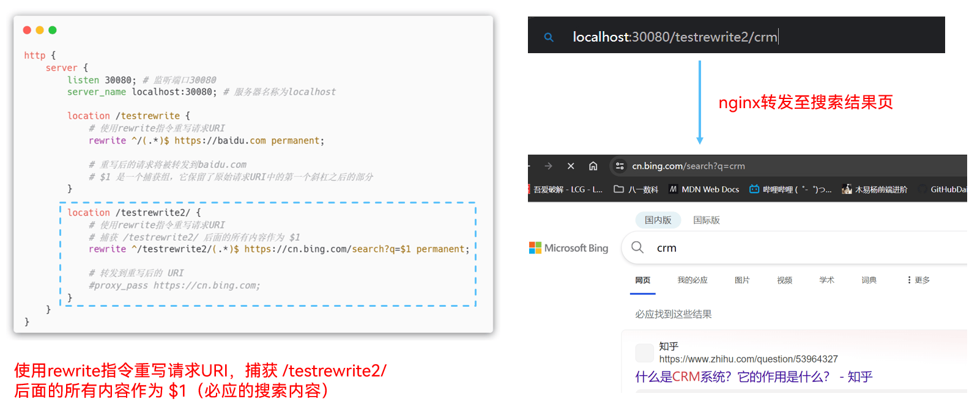The image size is (980, 407).
Task: Select the 国内版 toggle
Action: pyautogui.click(x=658, y=220)
